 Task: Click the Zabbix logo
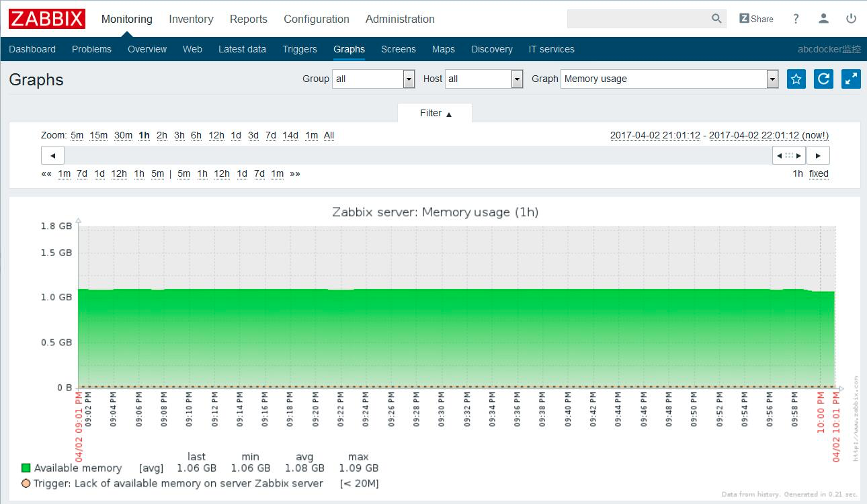(x=47, y=19)
